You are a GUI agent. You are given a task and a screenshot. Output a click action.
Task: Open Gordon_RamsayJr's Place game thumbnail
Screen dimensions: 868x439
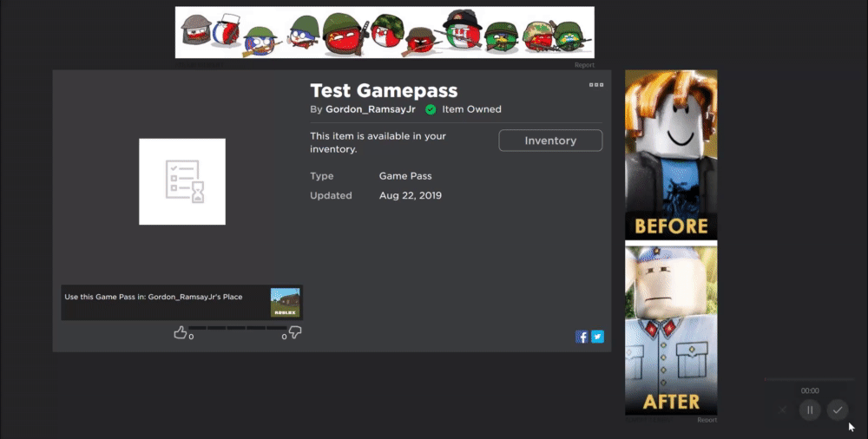(285, 302)
